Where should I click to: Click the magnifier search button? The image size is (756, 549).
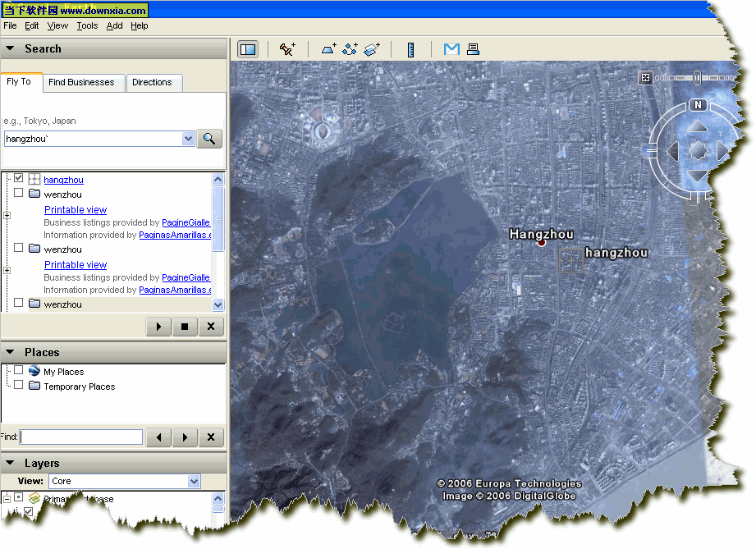[x=210, y=139]
